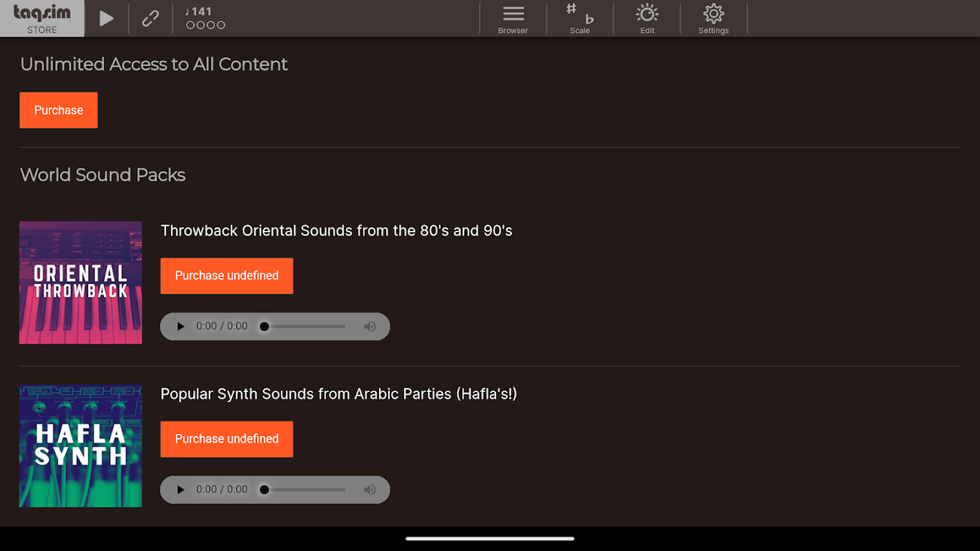980x551 pixels.
Task: Open the Scale sharp/flat panel
Action: [580, 19]
